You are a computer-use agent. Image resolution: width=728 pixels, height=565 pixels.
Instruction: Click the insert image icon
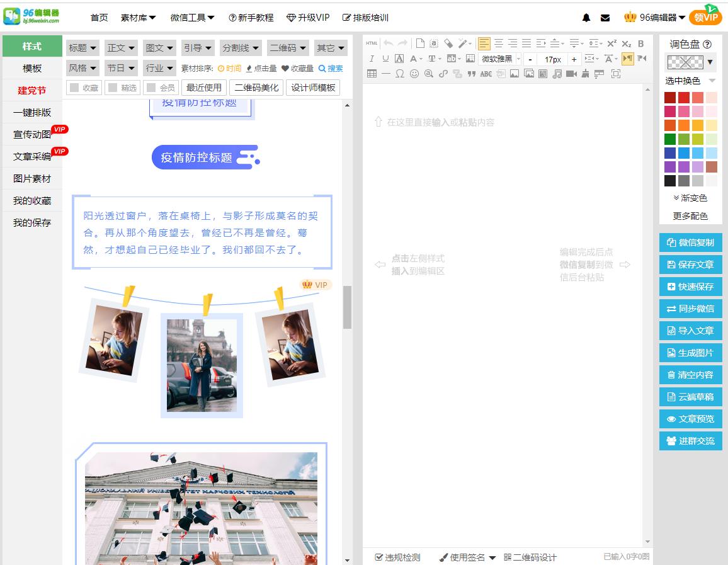click(x=514, y=73)
